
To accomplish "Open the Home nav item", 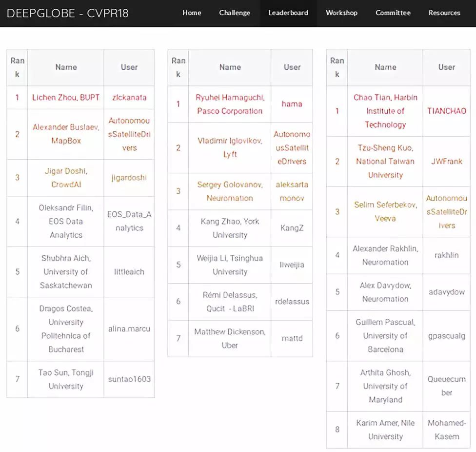I will pos(192,13).
